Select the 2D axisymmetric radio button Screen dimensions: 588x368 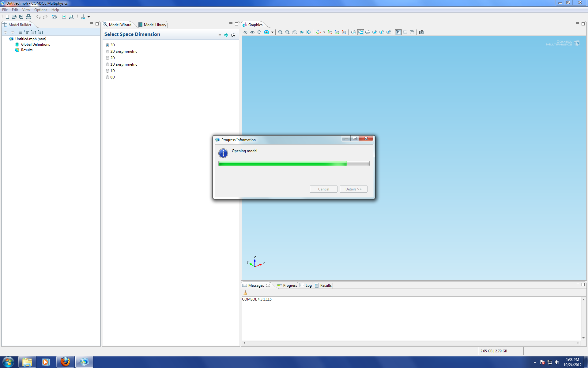click(x=107, y=52)
